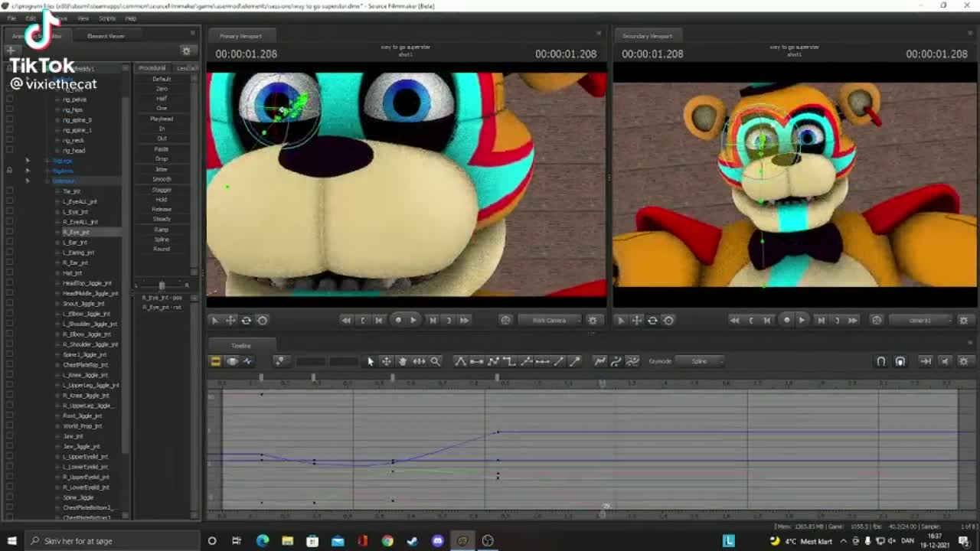Viewport: 980px width, 551px height.
Task: Jump to start in primary viewport
Action: (346, 321)
